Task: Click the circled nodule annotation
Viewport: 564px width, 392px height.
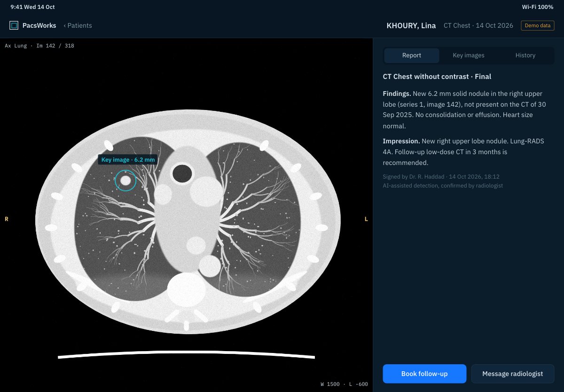Action: pos(125,180)
